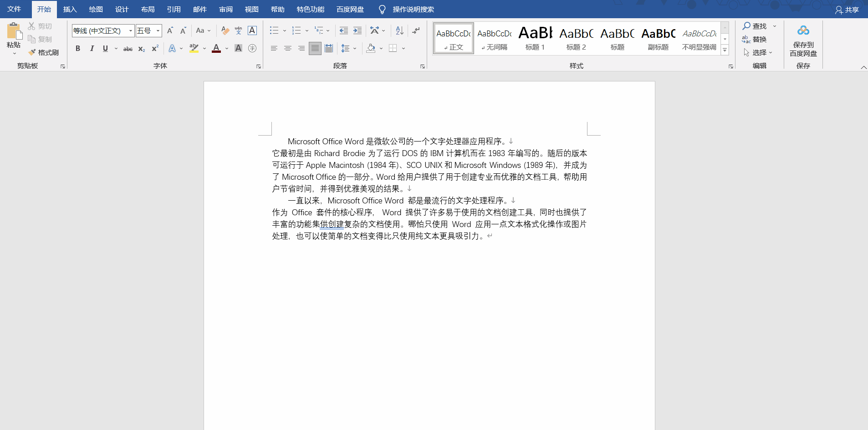Expand the underline style dropdown arrow

click(116, 48)
